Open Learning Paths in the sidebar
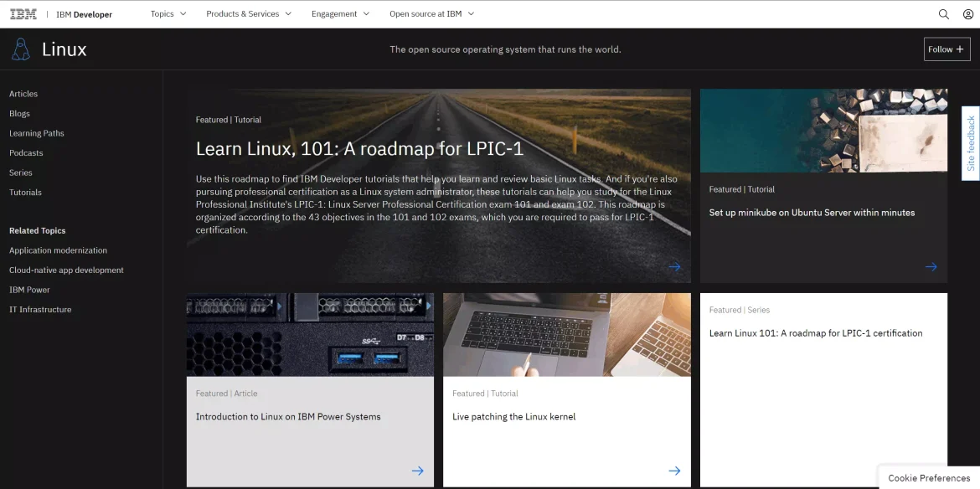The width and height of the screenshot is (980, 489). pos(36,133)
